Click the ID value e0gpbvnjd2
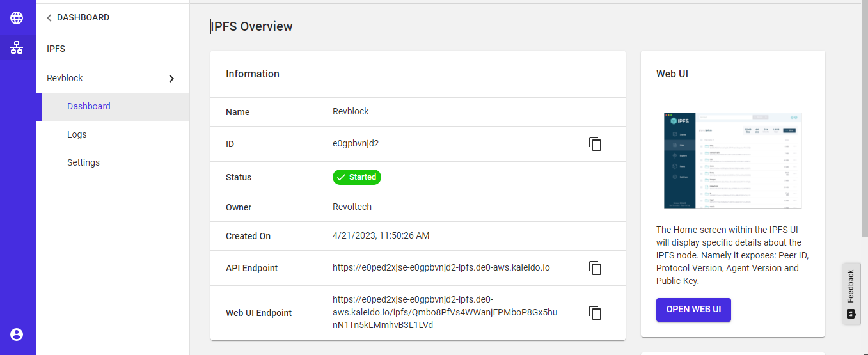 (356, 143)
